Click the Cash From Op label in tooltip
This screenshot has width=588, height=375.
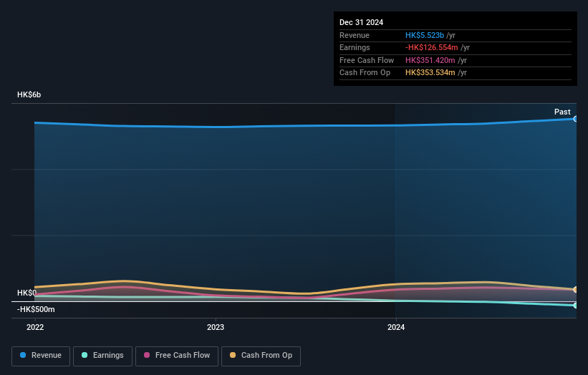click(x=365, y=73)
